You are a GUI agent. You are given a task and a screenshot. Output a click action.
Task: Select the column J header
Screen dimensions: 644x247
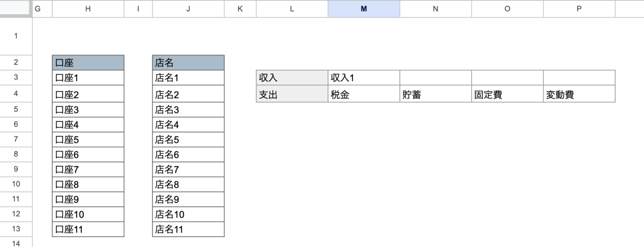188,9
